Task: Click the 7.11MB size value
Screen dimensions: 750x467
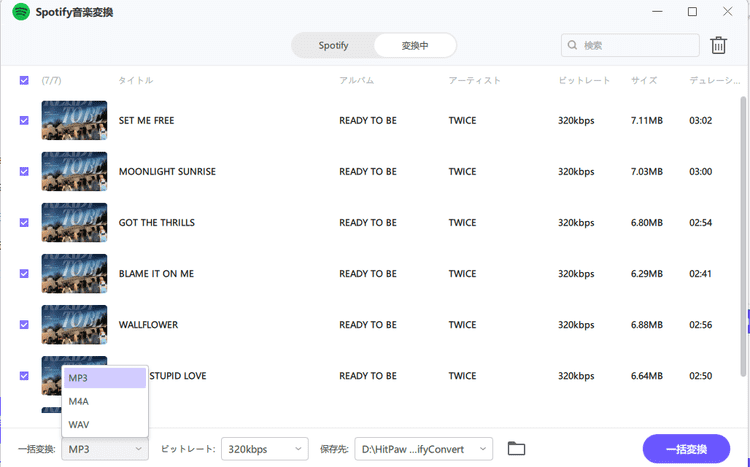Action: pos(647,120)
